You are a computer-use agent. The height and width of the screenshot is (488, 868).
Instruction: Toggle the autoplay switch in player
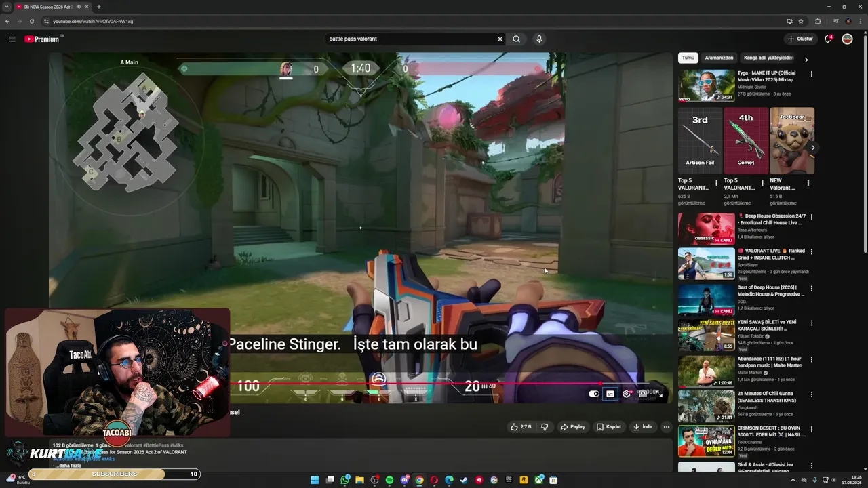tap(593, 394)
